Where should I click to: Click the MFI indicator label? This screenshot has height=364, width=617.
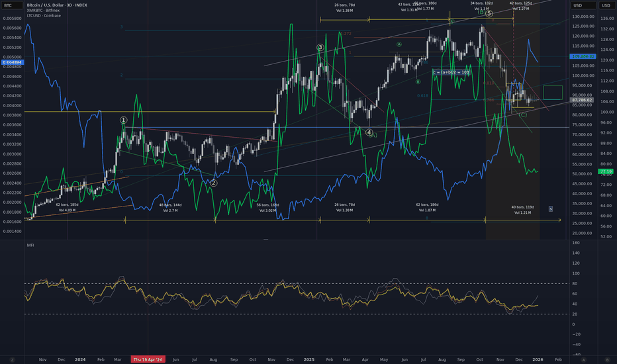[x=30, y=245]
